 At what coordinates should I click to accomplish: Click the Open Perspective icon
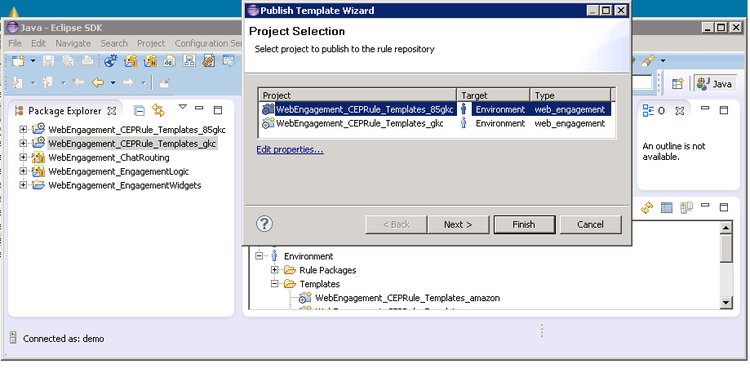(677, 84)
